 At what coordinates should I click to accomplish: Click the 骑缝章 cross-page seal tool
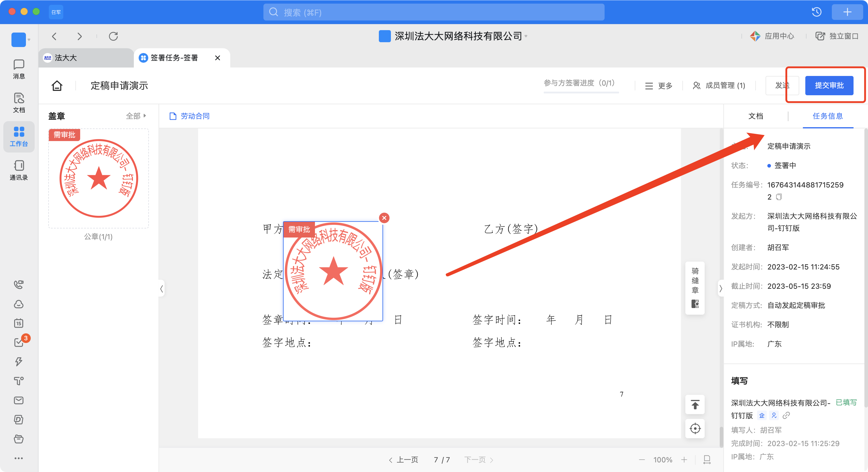[695, 287]
